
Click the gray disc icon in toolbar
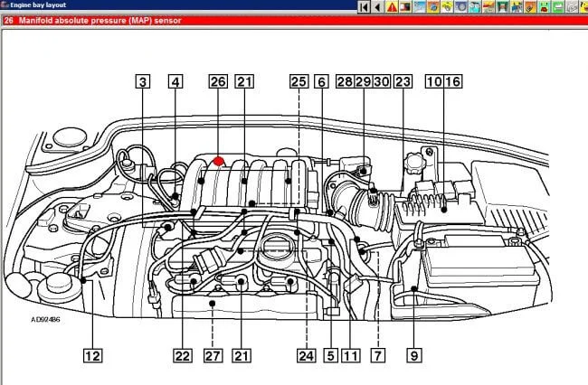pos(461,7)
